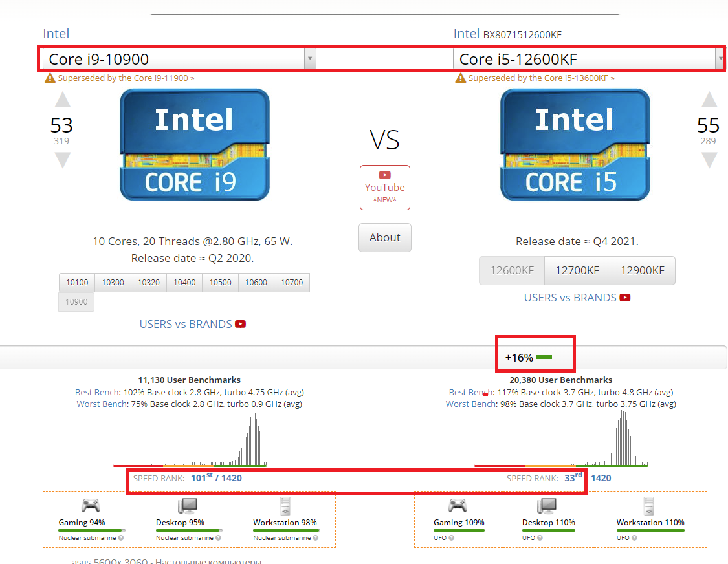Downvote the Core i5-12600KF with down arrow

(x=709, y=160)
